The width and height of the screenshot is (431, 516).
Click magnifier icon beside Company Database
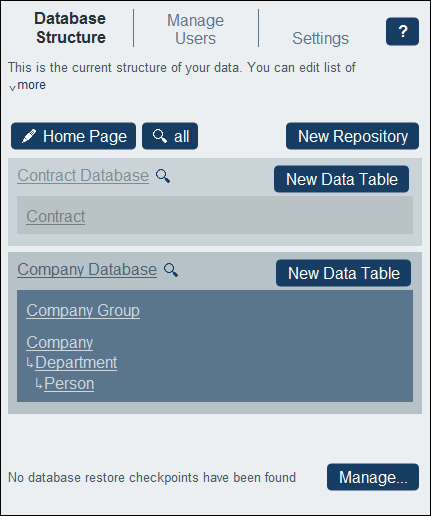click(x=171, y=270)
